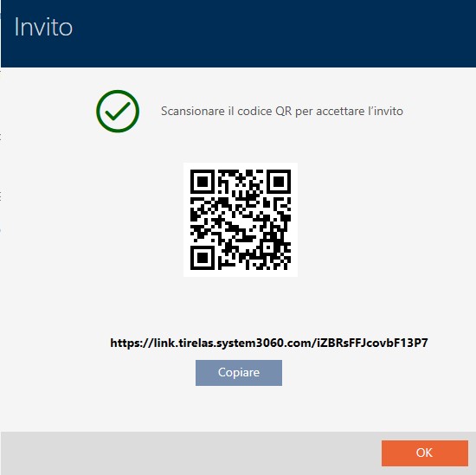Select the QR code's bottom-left finder square
476x475 pixels.
coord(203,258)
